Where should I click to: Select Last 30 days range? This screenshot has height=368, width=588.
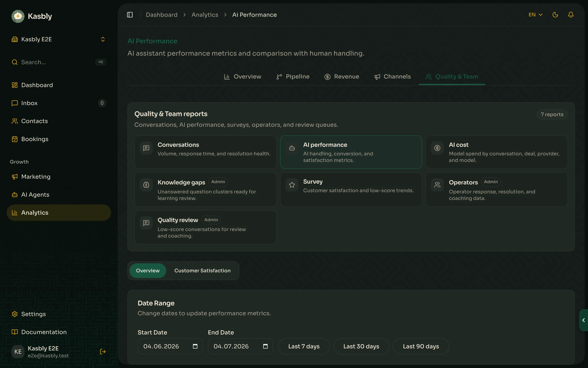[361, 346]
